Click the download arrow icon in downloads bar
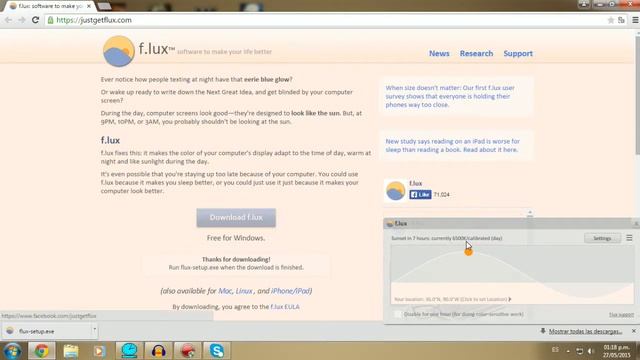Screen dimensions: 640x360 click(x=543, y=331)
